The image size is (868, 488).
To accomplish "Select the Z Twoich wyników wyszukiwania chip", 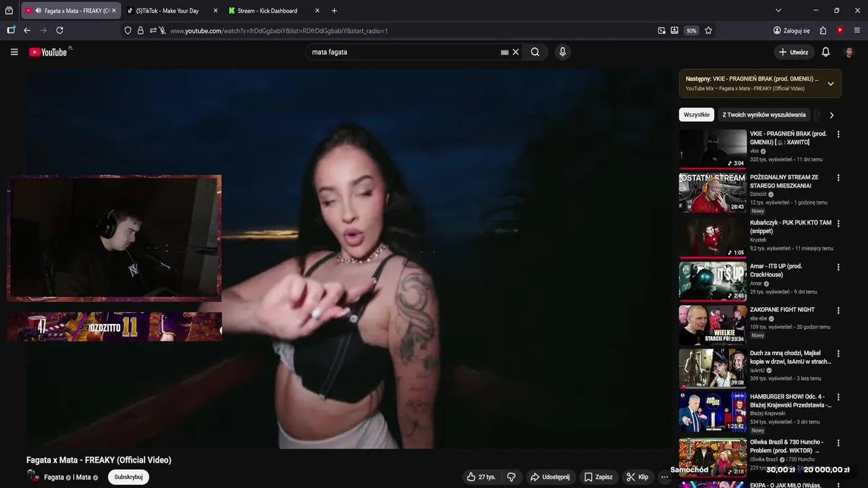I will (764, 115).
